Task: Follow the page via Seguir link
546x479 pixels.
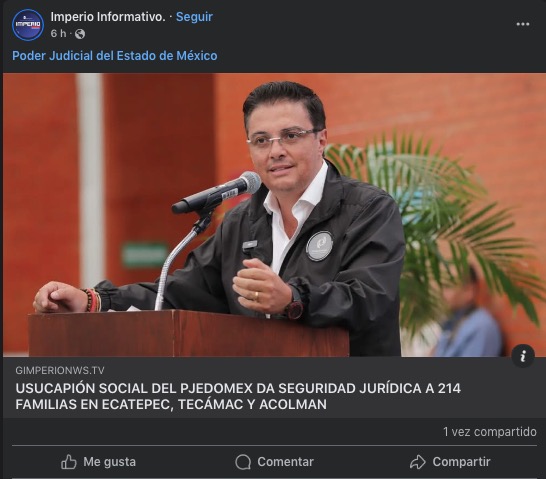Action: point(194,17)
